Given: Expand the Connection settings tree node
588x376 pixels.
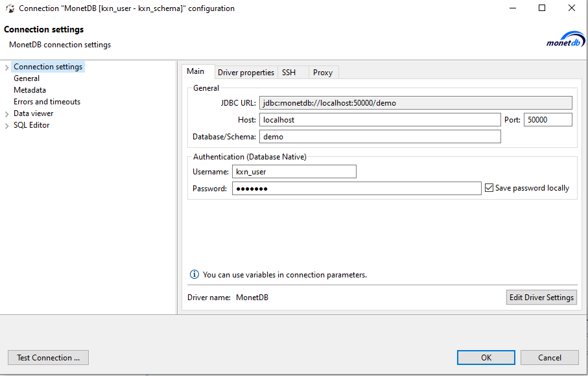Looking at the screenshot, I should coord(6,67).
